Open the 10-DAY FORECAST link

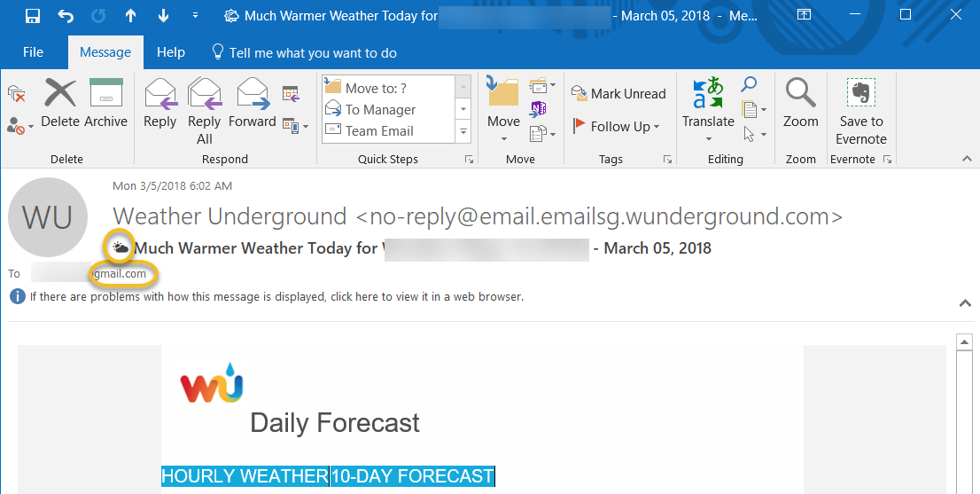pyautogui.click(x=413, y=476)
